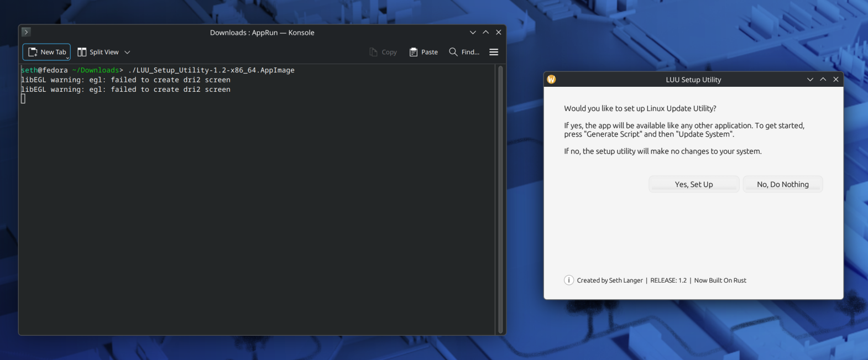Click 'Created by Seth Langer' text
868x360 pixels.
click(610, 280)
